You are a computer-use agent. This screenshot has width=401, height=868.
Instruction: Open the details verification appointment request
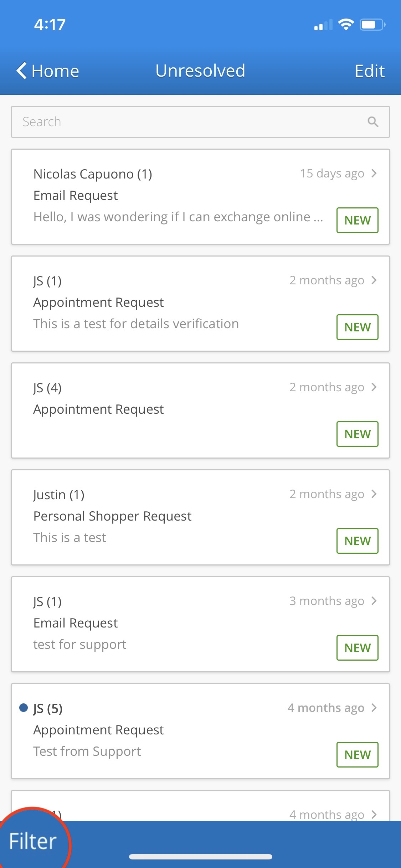tap(171, 303)
